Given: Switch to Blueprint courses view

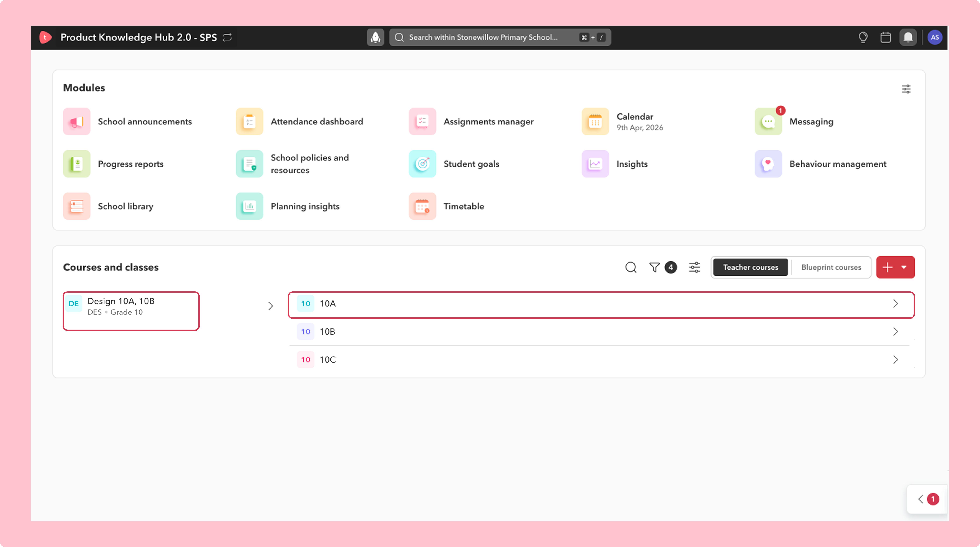Looking at the screenshot, I should point(831,267).
